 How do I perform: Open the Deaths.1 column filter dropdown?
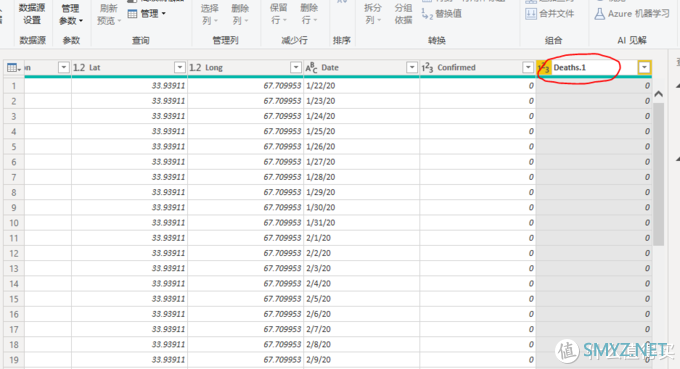click(644, 68)
